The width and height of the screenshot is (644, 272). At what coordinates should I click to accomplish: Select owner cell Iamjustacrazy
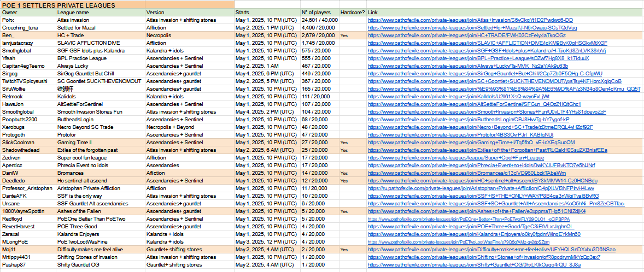pyautogui.click(x=28, y=43)
